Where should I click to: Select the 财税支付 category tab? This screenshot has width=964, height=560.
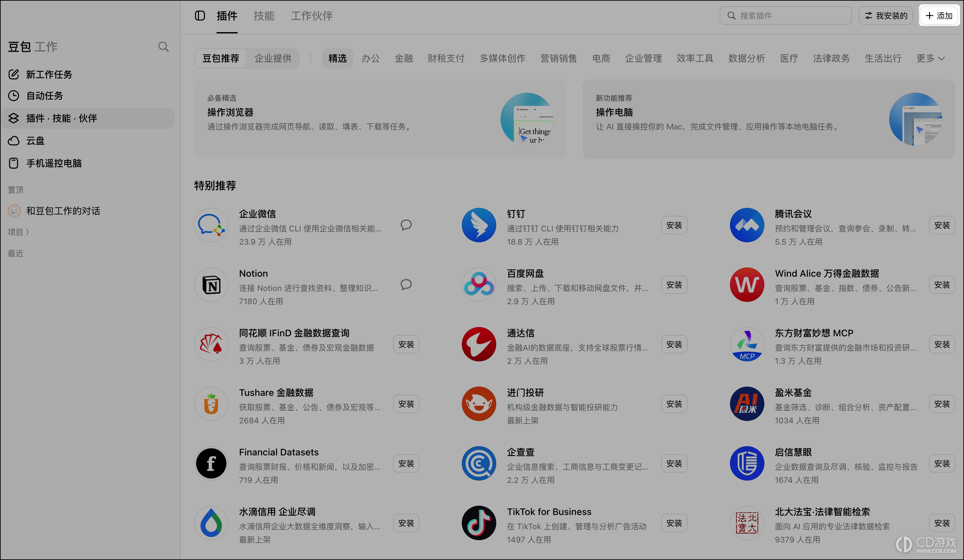click(x=446, y=58)
